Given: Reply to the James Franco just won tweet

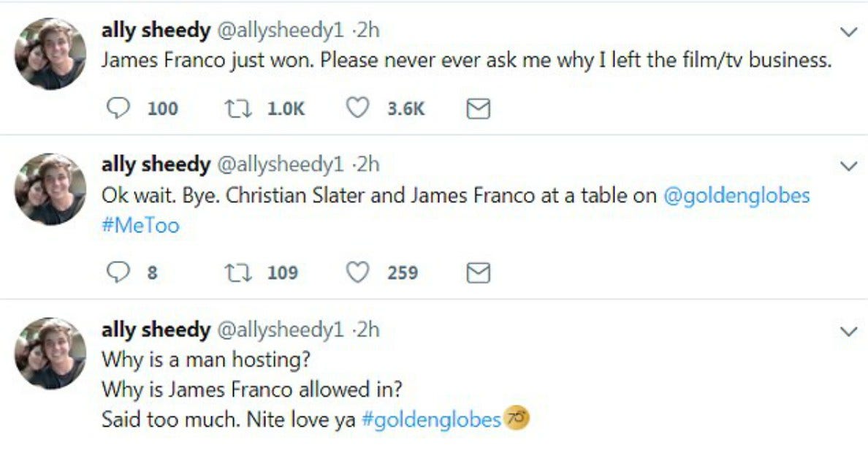Looking at the screenshot, I should coord(118,109).
